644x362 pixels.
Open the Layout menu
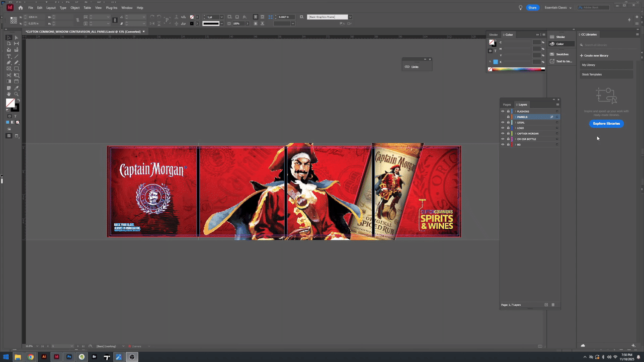[x=51, y=8]
